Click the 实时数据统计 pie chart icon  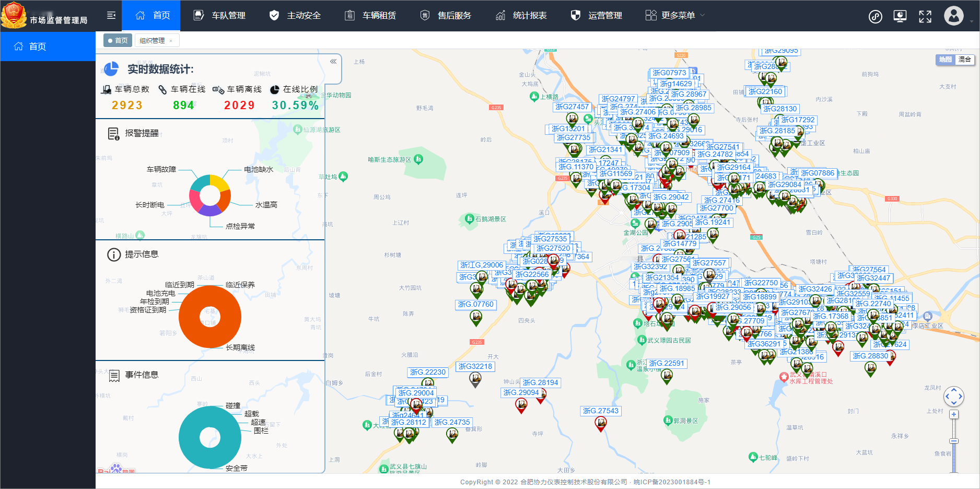tap(111, 68)
